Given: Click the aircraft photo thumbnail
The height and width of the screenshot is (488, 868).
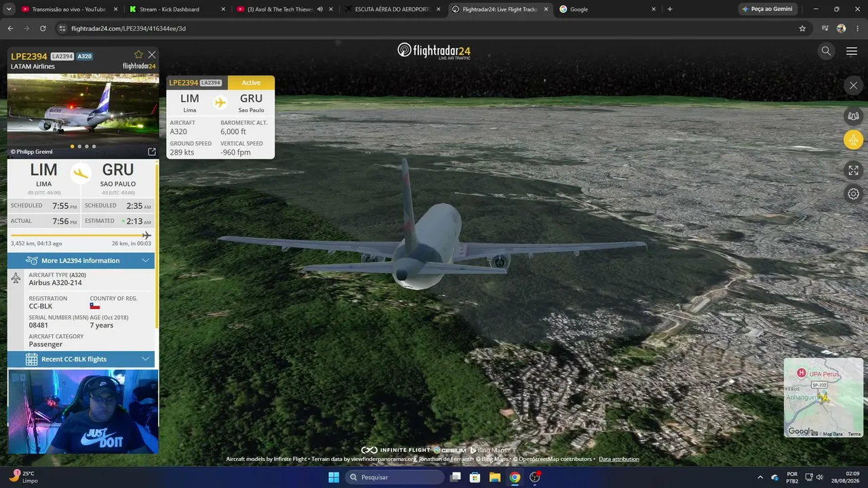Looking at the screenshot, I should [x=83, y=116].
